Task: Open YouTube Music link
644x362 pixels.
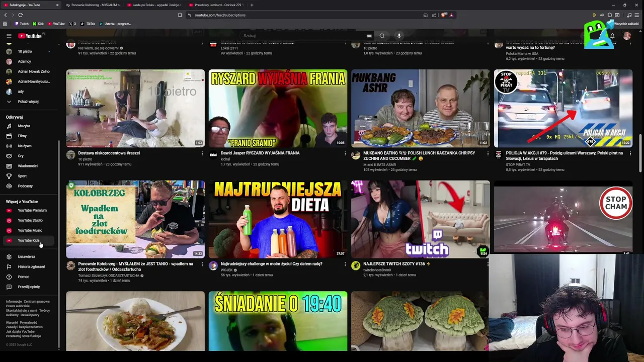Action: pos(29,230)
